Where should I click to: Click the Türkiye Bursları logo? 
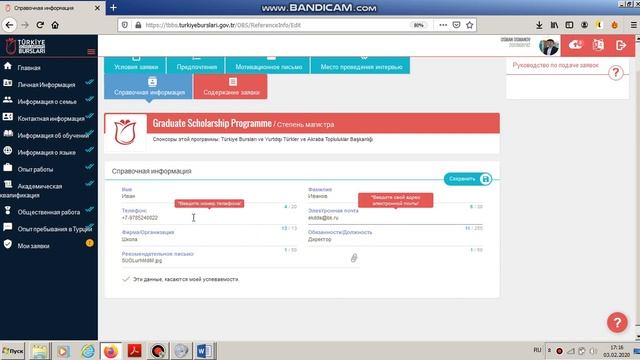point(25,46)
